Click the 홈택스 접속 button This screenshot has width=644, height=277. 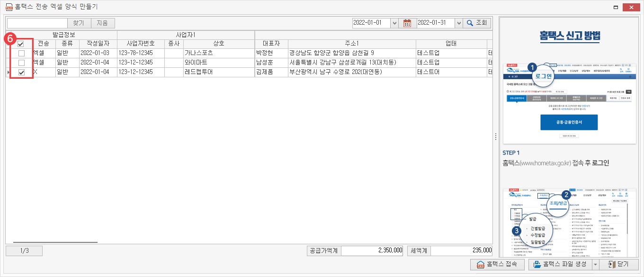497,264
